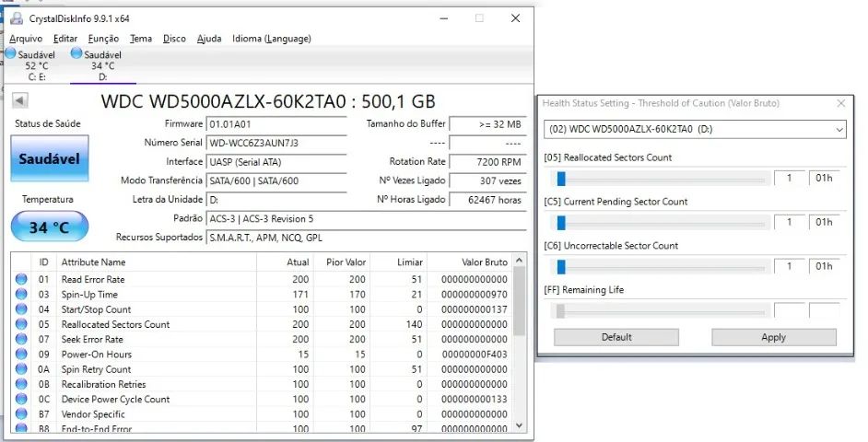This screenshot has height=442, width=868.
Task: Click the Default button
Action: (x=616, y=337)
